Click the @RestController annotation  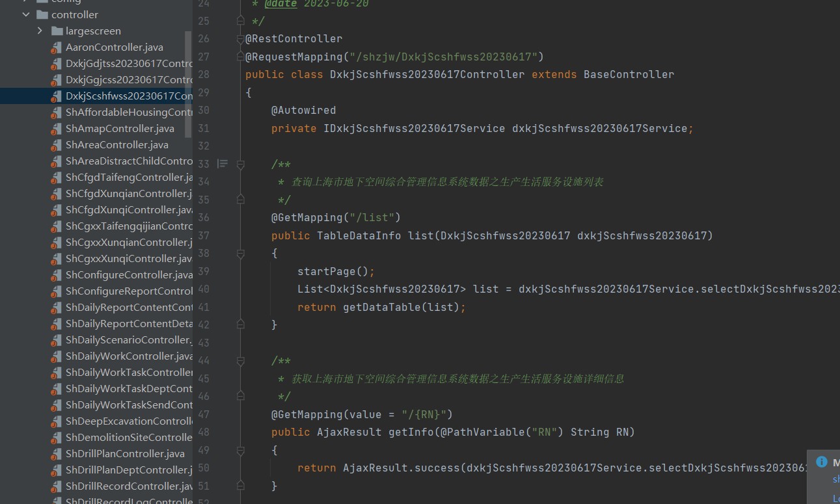pos(293,38)
